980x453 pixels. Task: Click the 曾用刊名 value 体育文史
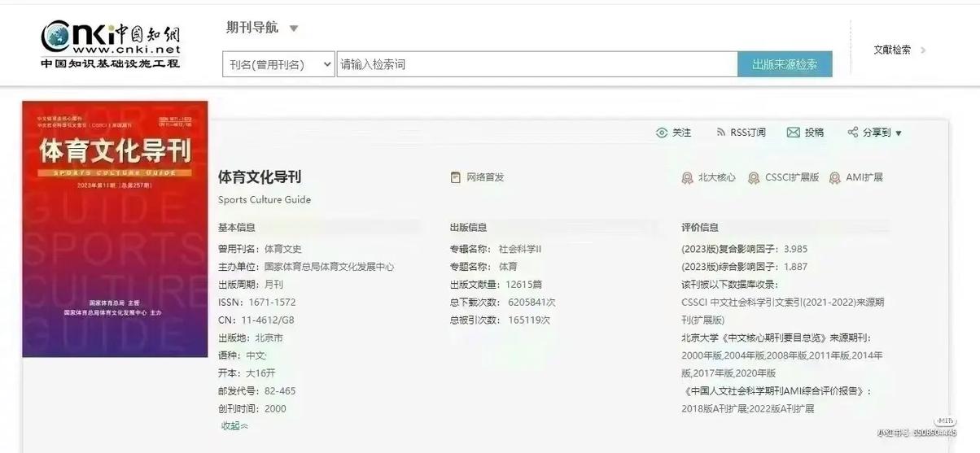pyautogui.click(x=283, y=249)
